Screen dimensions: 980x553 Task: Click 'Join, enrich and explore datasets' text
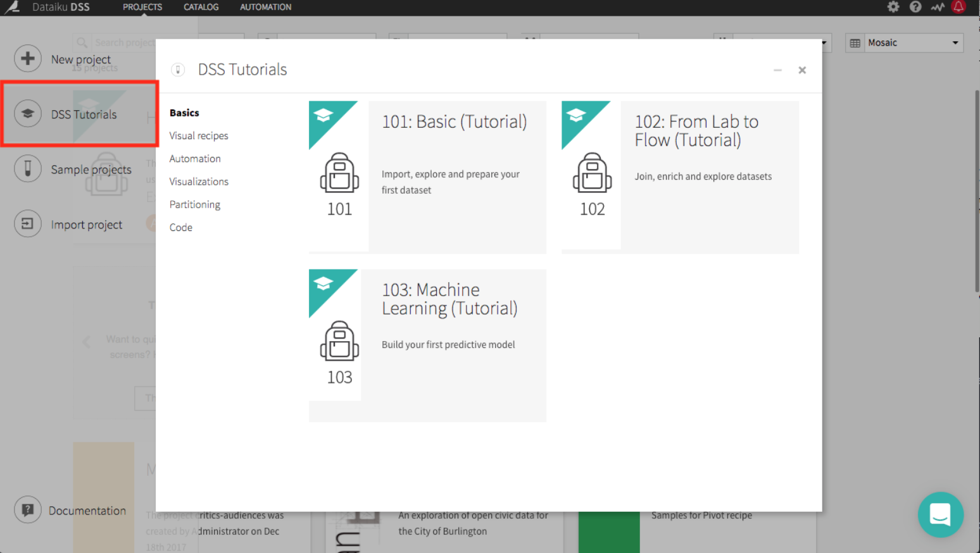click(x=703, y=176)
